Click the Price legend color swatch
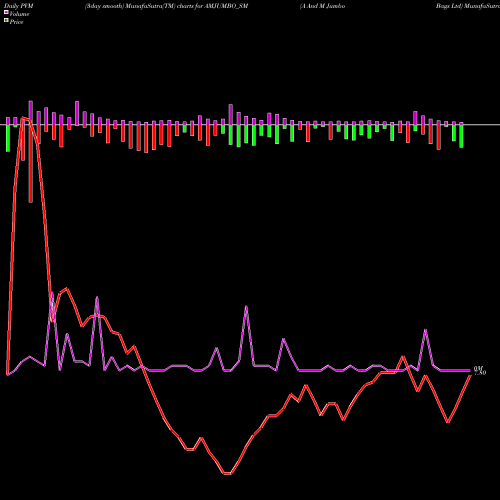This screenshot has height=500, width=500. (6, 21)
